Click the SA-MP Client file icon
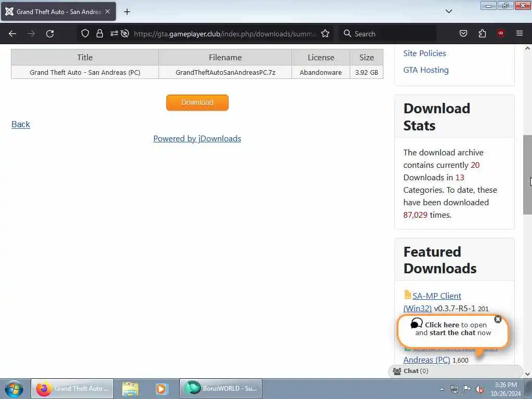The width and height of the screenshot is (532, 399). click(407, 295)
